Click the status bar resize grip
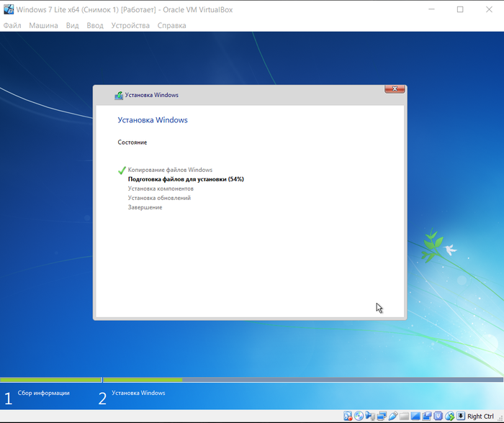Image resolution: width=504 pixels, height=423 pixels. (500, 418)
